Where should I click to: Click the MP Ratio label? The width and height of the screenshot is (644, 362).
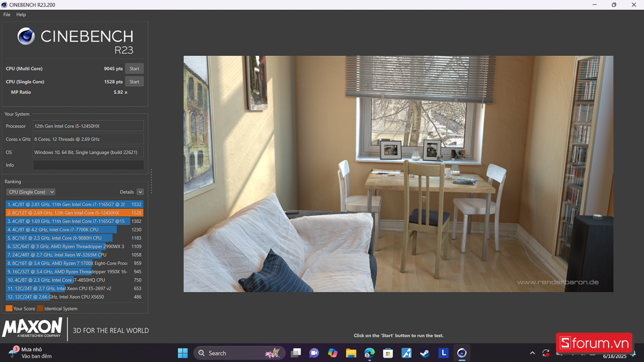[21, 92]
